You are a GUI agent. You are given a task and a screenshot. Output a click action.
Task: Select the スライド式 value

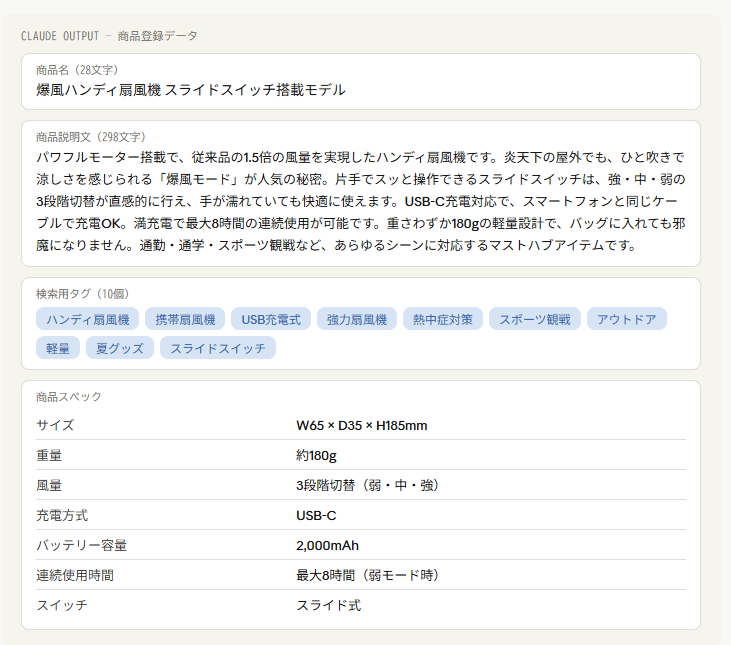point(329,605)
